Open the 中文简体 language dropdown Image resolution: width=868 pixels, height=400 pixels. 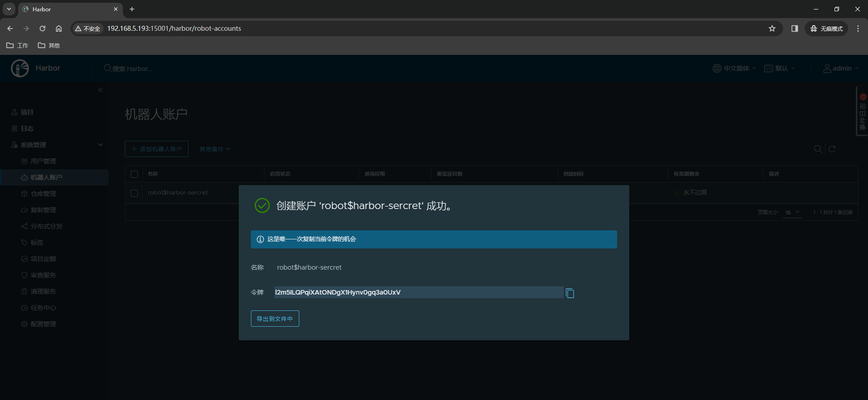(734, 68)
